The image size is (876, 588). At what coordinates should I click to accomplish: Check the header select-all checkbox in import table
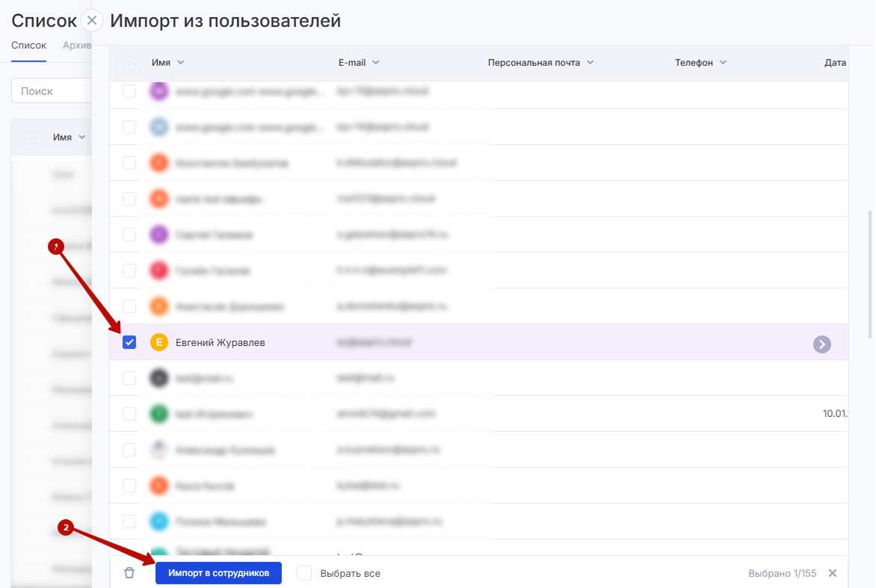[129, 64]
